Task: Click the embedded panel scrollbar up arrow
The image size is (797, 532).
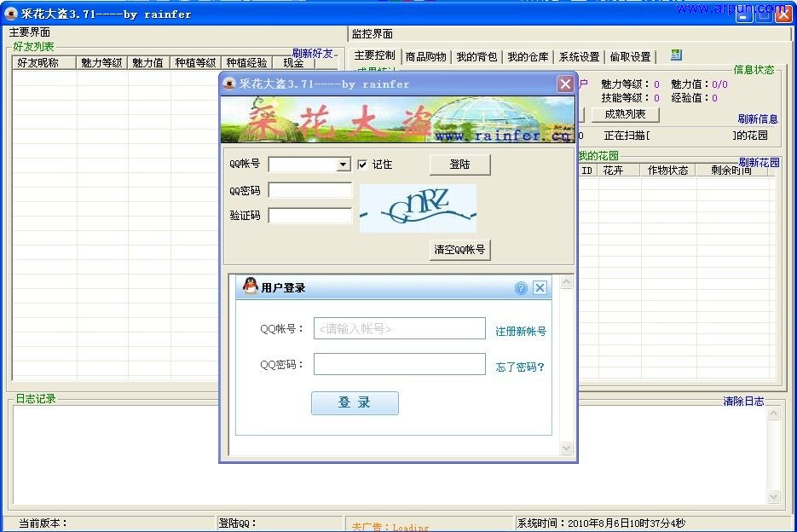Action: pos(566,282)
